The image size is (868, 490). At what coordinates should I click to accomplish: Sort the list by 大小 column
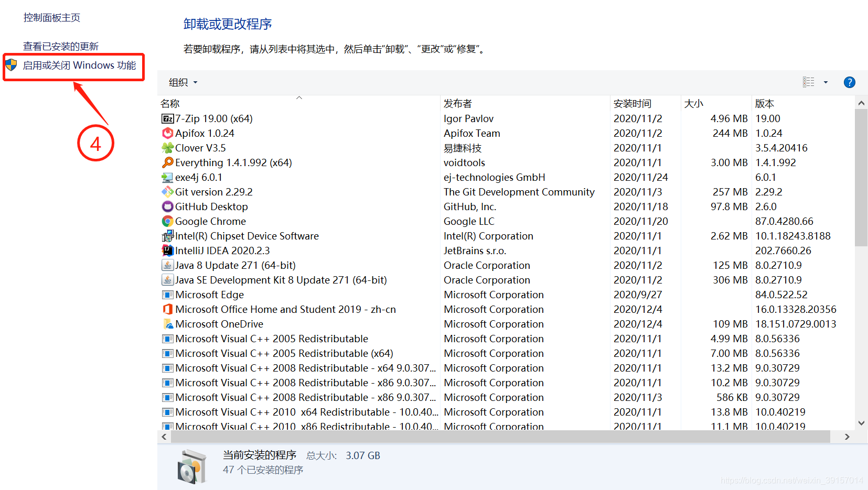pos(693,104)
